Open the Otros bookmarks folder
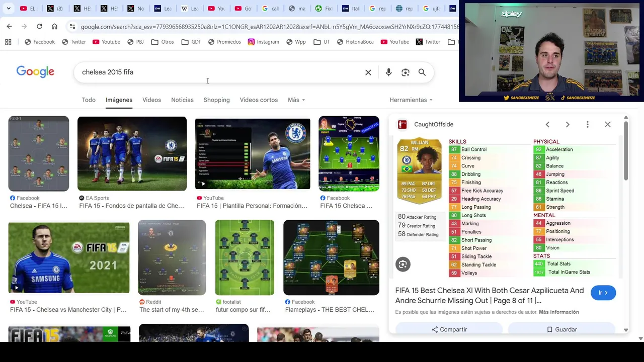644x362 pixels. 163,42
